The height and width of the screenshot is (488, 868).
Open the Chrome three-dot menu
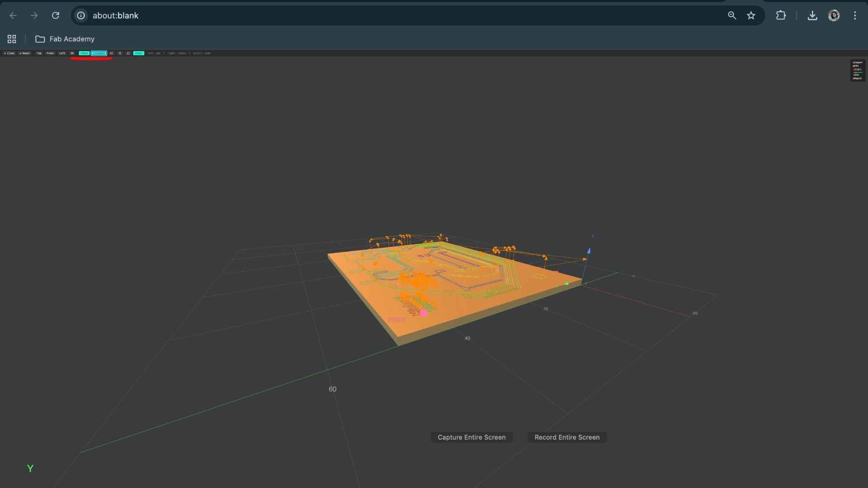[x=854, y=15]
